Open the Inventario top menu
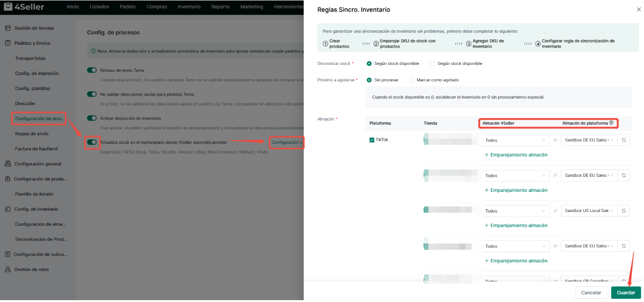 click(189, 7)
